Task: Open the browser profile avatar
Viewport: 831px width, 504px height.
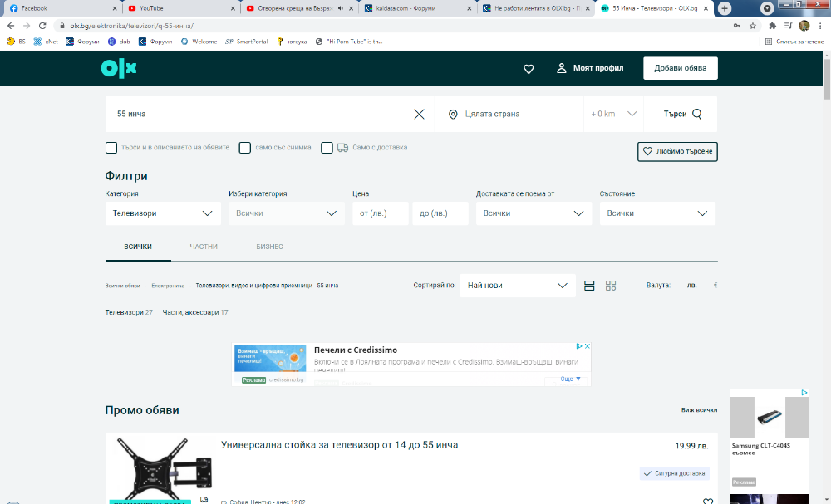Action: [804, 26]
